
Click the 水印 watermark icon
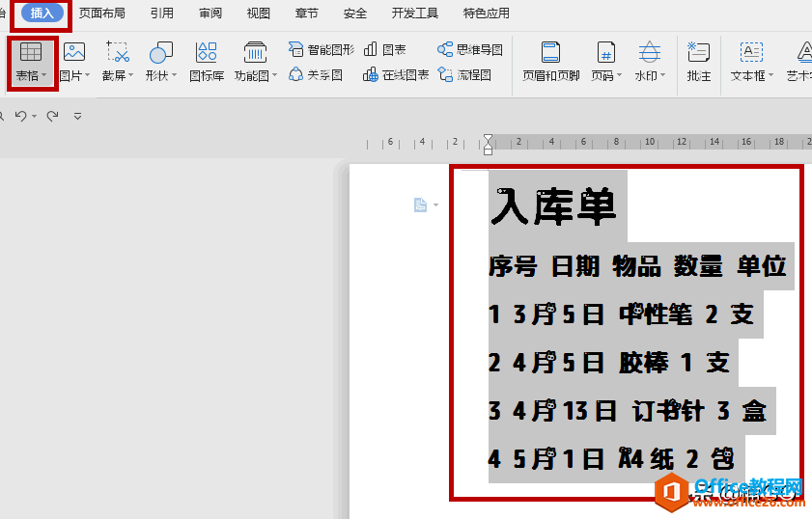tap(649, 52)
